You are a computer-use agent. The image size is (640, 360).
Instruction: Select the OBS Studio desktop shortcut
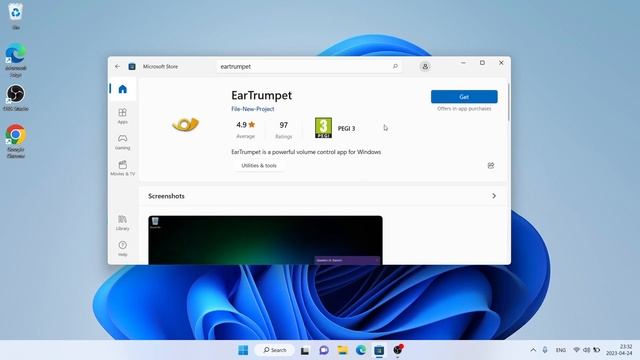pos(16,98)
